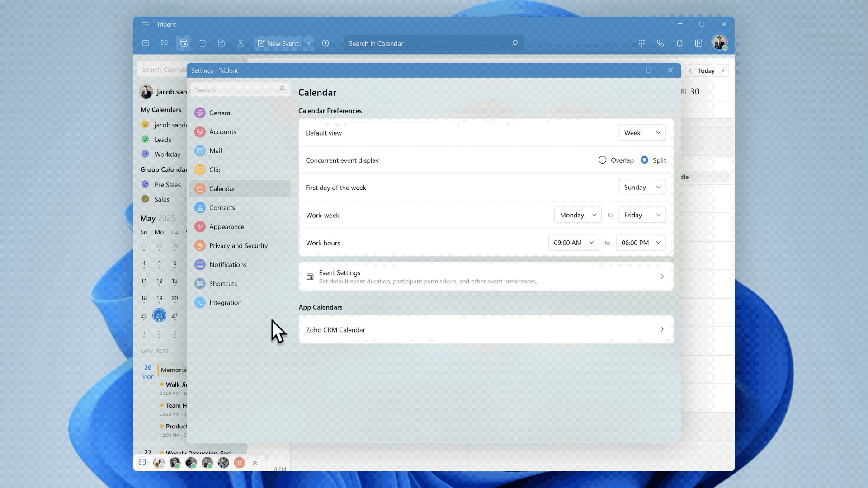Open the Mail module icon in toolbar
Viewport: 868px width, 488px height.
pos(146,43)
